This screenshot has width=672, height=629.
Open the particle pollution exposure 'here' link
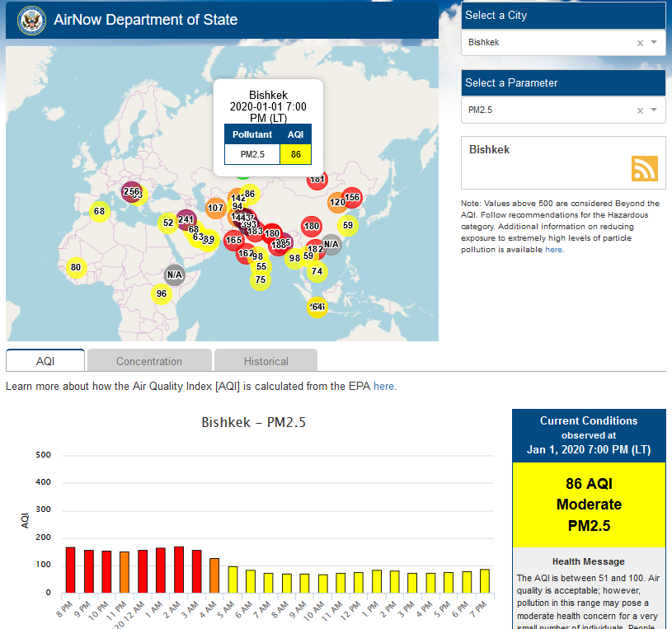[x=553, y=249]
